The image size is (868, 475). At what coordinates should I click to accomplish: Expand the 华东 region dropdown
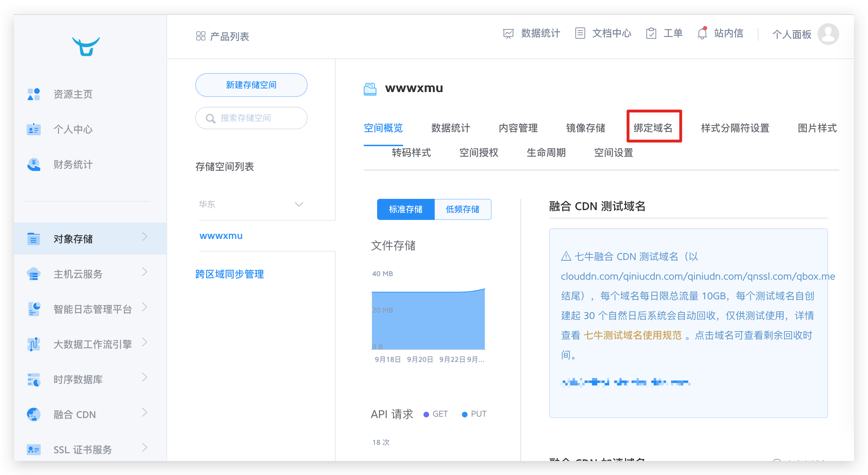click(x=298, y=204)
